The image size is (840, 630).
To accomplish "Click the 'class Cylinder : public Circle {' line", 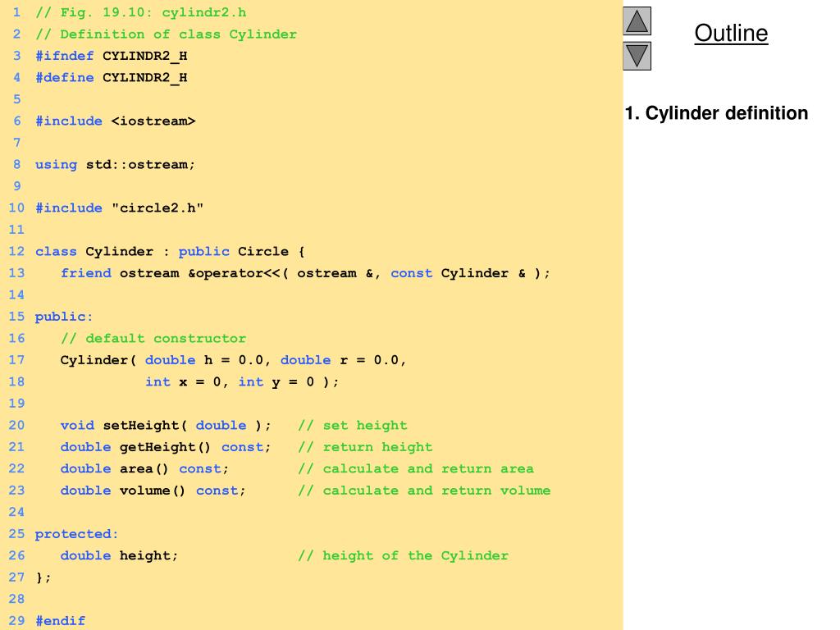I will point(170,251).
